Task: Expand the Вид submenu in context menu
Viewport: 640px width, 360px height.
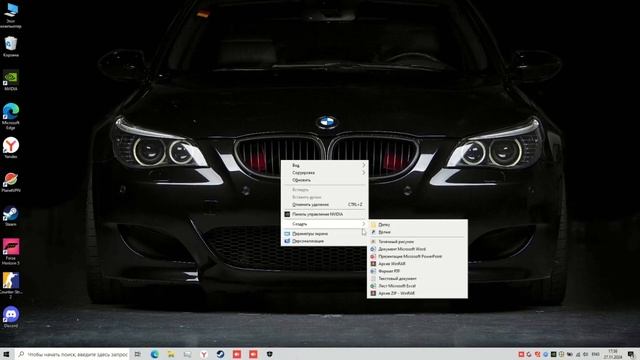Action: (324, 165)
